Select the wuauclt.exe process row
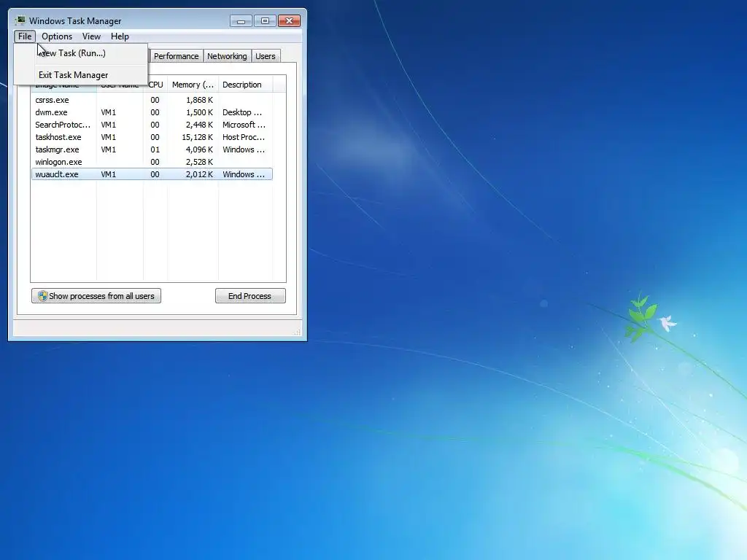The height and width of the screenshot is (560, 747). pyautogui.click(x=152, y=174)
